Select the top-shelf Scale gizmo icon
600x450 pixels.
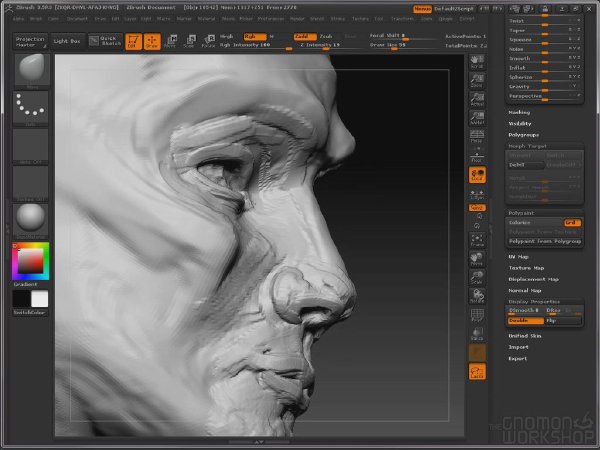[x=189, y=41]
